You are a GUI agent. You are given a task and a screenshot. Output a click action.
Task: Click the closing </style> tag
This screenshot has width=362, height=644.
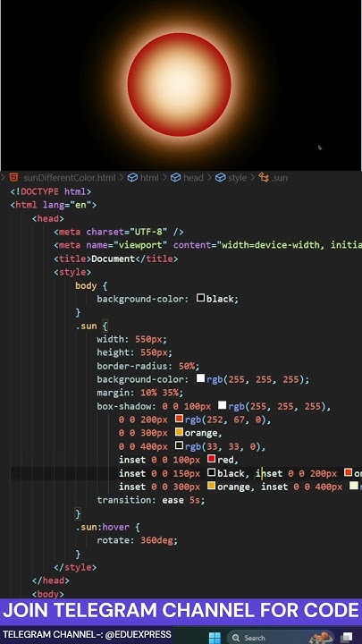tap(75, 567)
